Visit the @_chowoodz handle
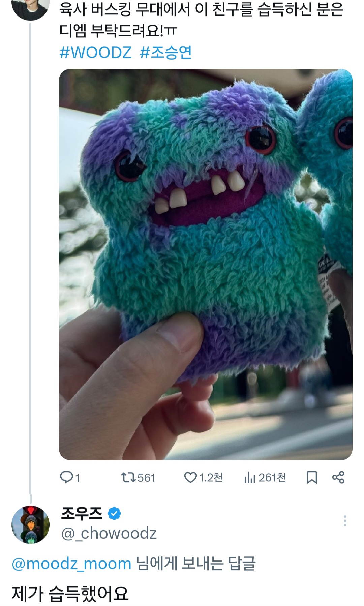This screenshot has height=606, width=364. coord(109,534)
